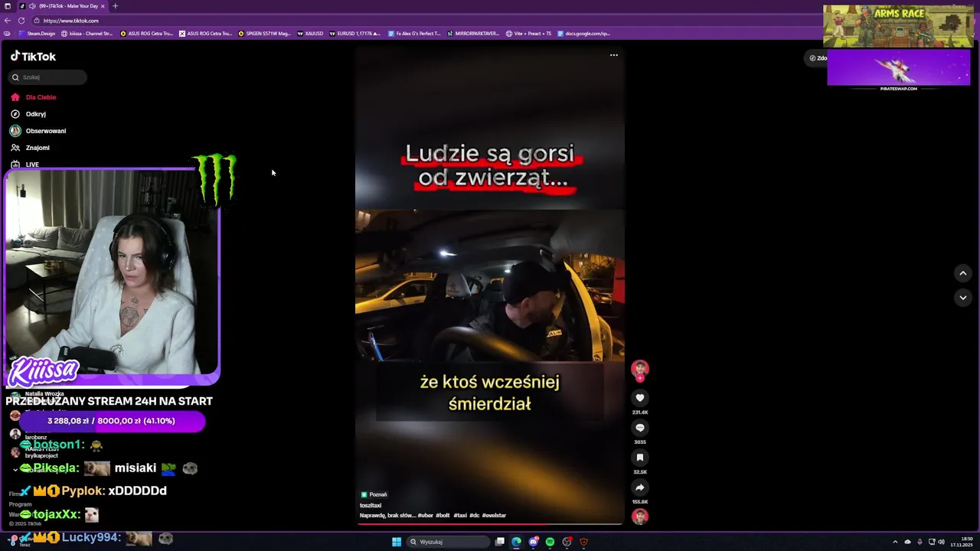Open video comments bubble icon
The width and height of the screenshot is (980, 551).
(x=640, y=428)
